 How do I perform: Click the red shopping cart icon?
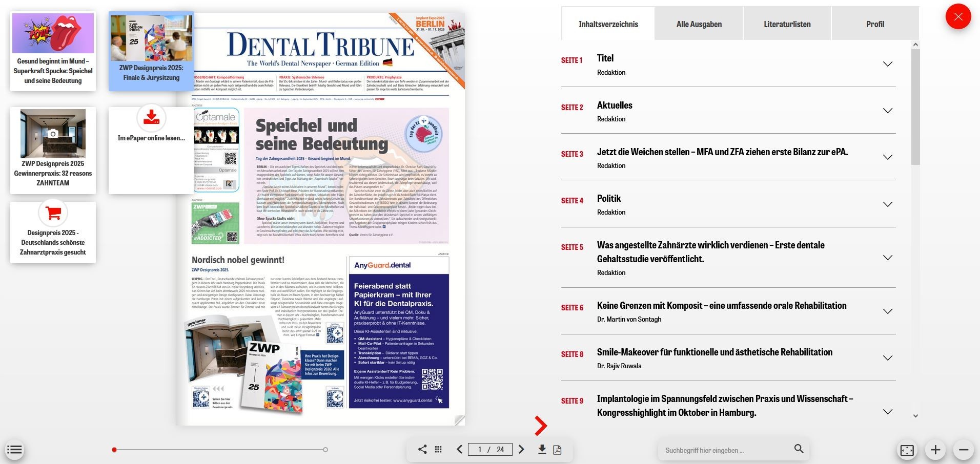(53, 213)
